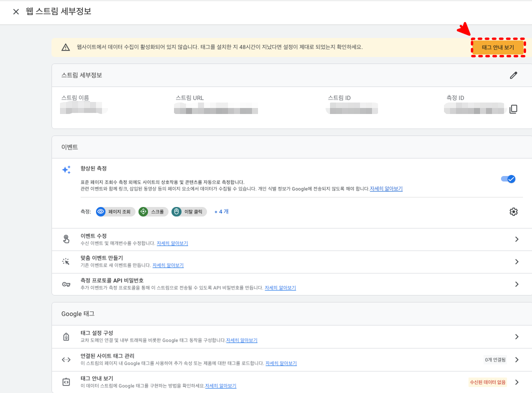Select the 맞춤 이벤트 만들기 wand icon

pos(65,261)
